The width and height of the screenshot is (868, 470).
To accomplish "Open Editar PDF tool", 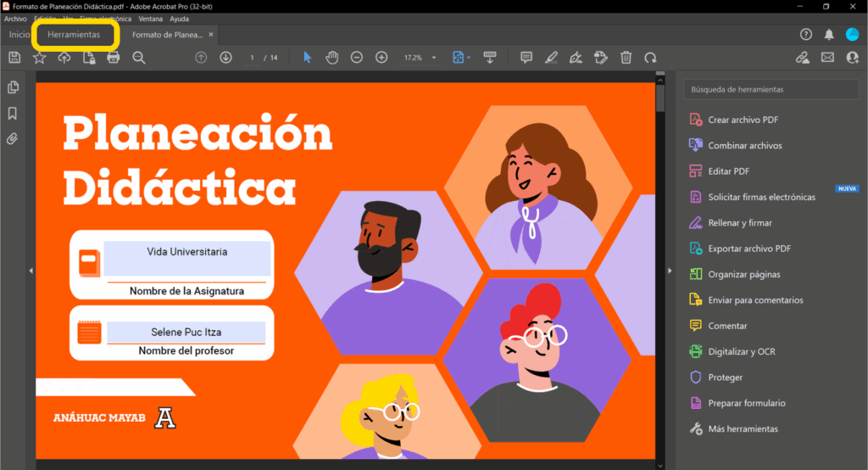I will pyautogui.click(x=728, y=171).
